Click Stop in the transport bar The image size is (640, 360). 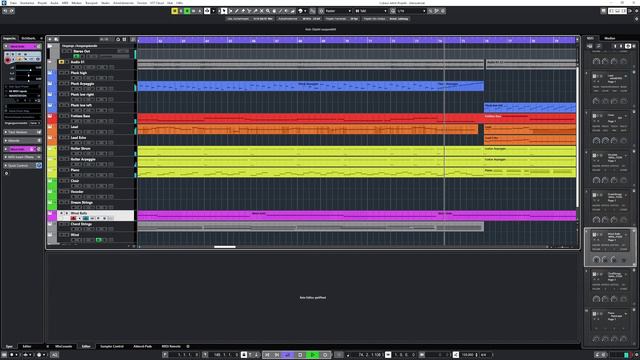pos(300,355)
